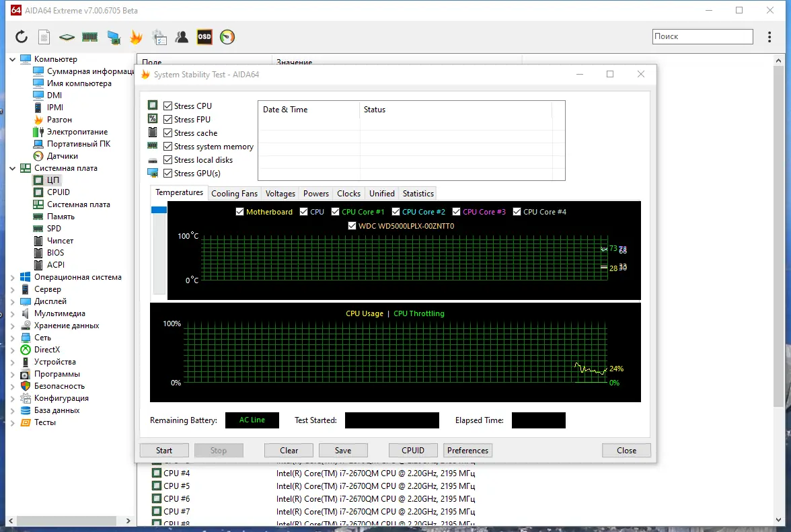Open CPUID from stability test
This screenshot has width=791, height=532.
click(x=413, y=451)
